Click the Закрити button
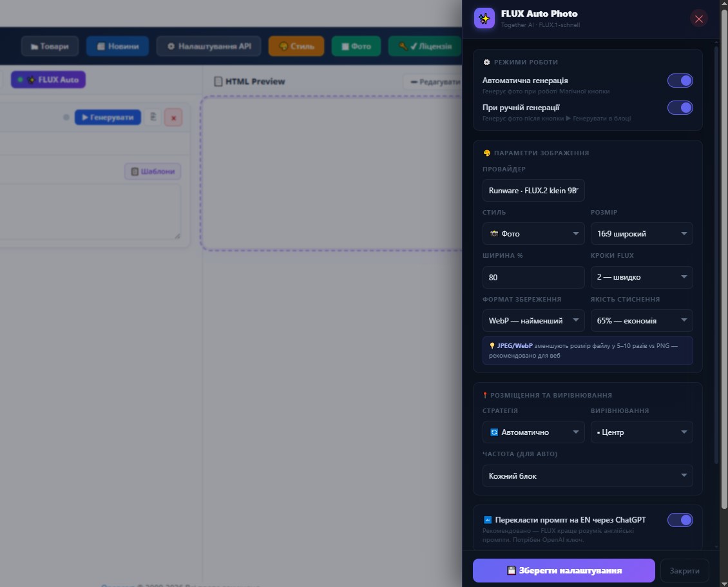The image size is (728, 587). [684, 570]
